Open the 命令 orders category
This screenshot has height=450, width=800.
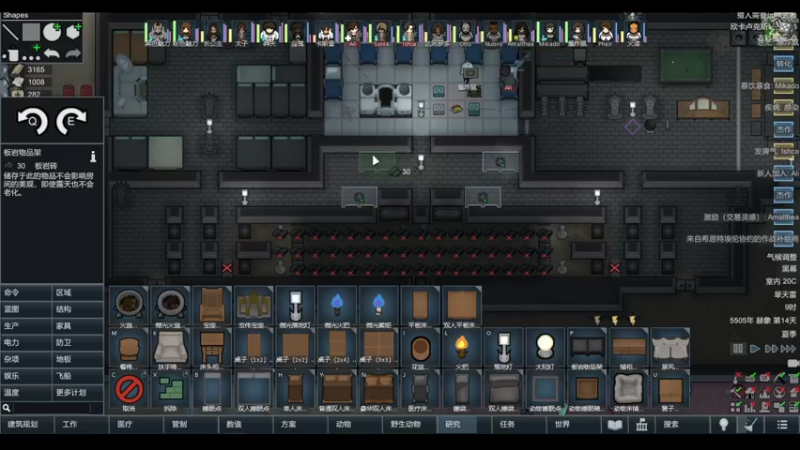tap(26, 292)
